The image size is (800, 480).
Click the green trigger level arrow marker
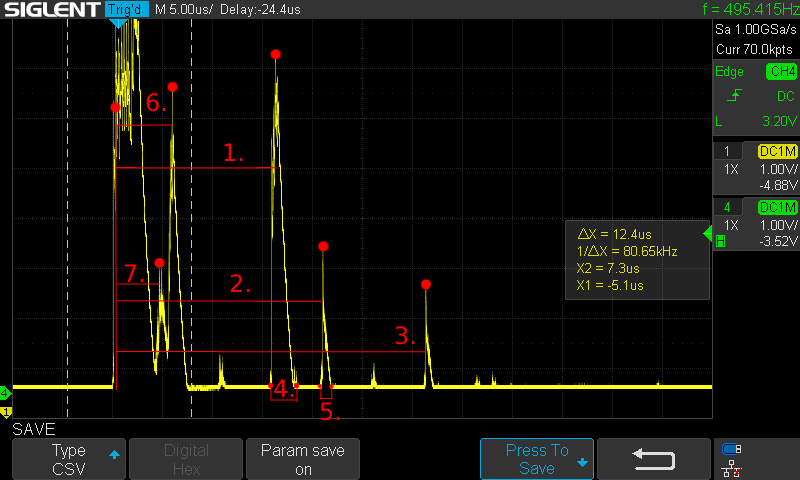pyautogui.click(x=708, y=234)
